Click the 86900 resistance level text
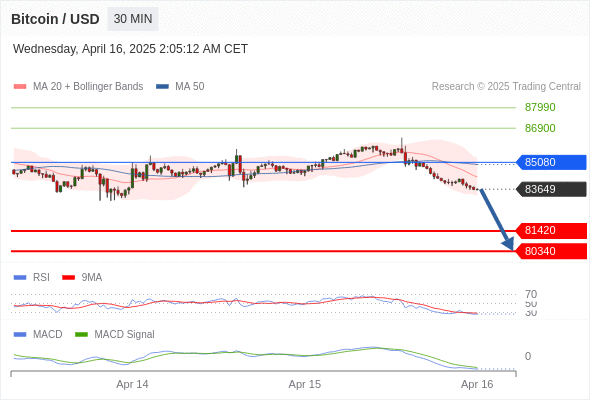The image size is (590, 400). tap(540, 128)
